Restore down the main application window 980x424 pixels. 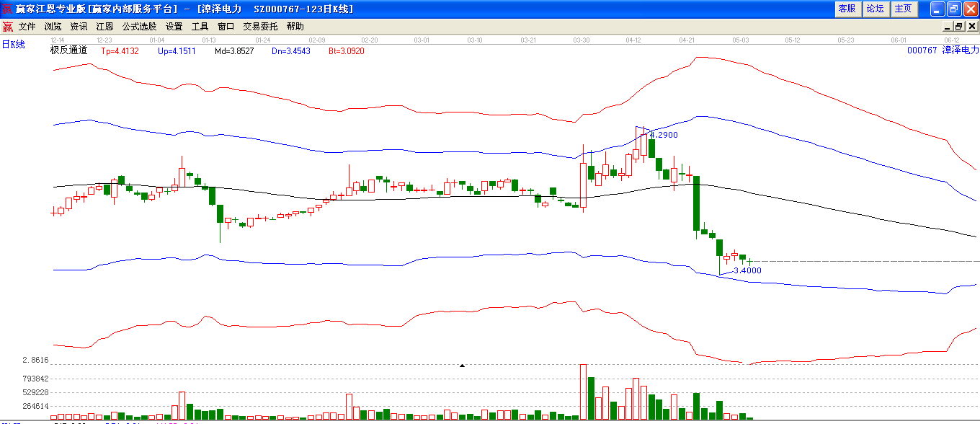[954, 9]
